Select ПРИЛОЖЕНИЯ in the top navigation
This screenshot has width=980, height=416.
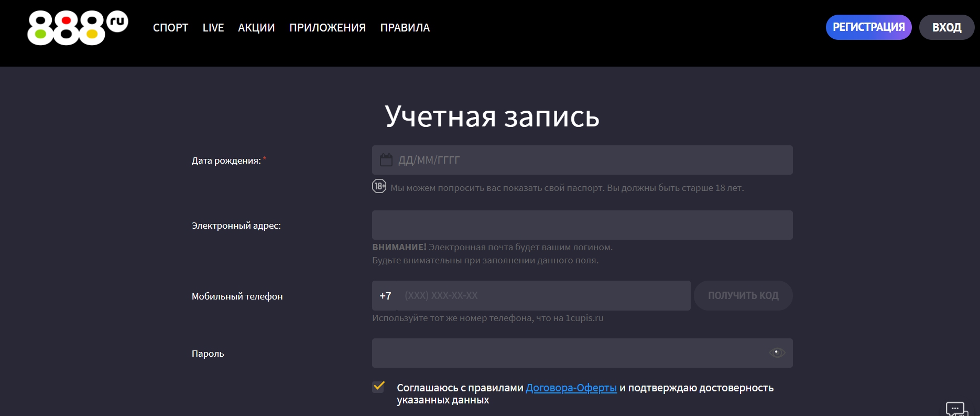[328, 28]
